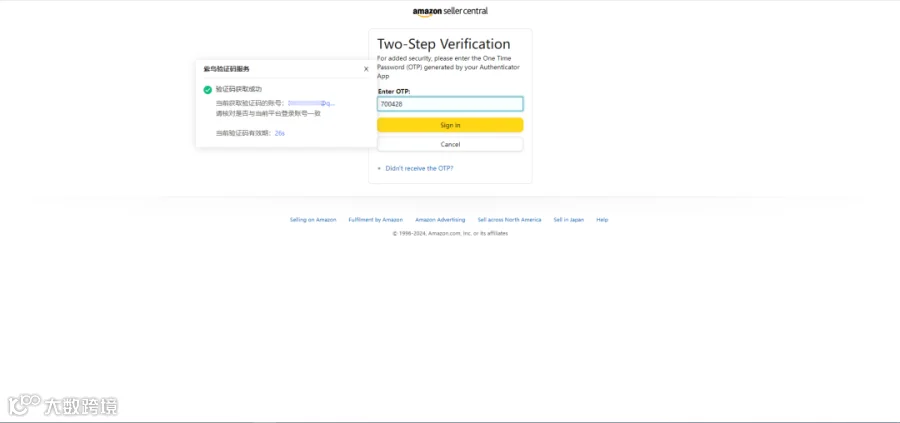Click the yellow Sign in button
Viewport: 900px width, 423px height.
click(450, 125)
